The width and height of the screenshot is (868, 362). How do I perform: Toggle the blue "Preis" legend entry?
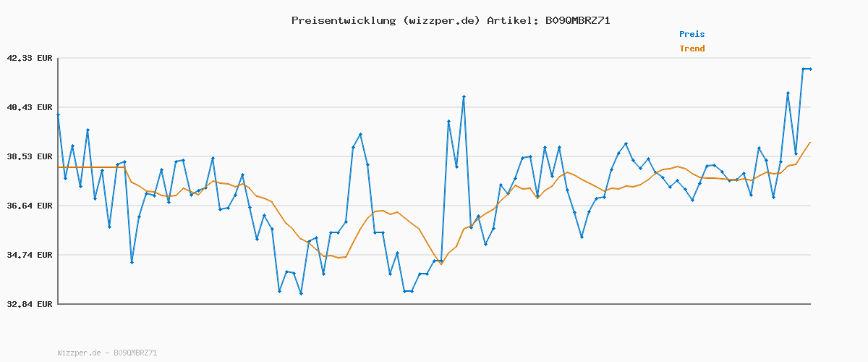pyautogui.click(x=692, y=34)
